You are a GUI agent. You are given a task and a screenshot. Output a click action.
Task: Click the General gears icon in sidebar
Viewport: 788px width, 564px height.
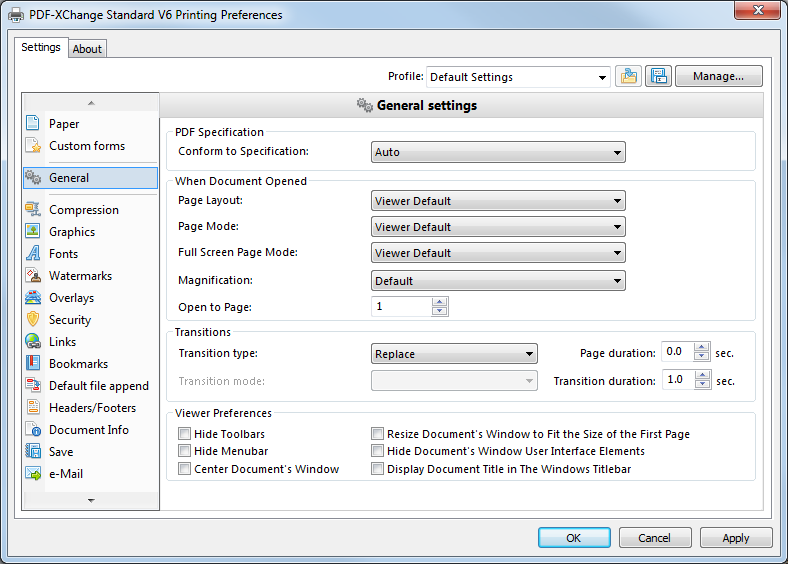(33, 177)
